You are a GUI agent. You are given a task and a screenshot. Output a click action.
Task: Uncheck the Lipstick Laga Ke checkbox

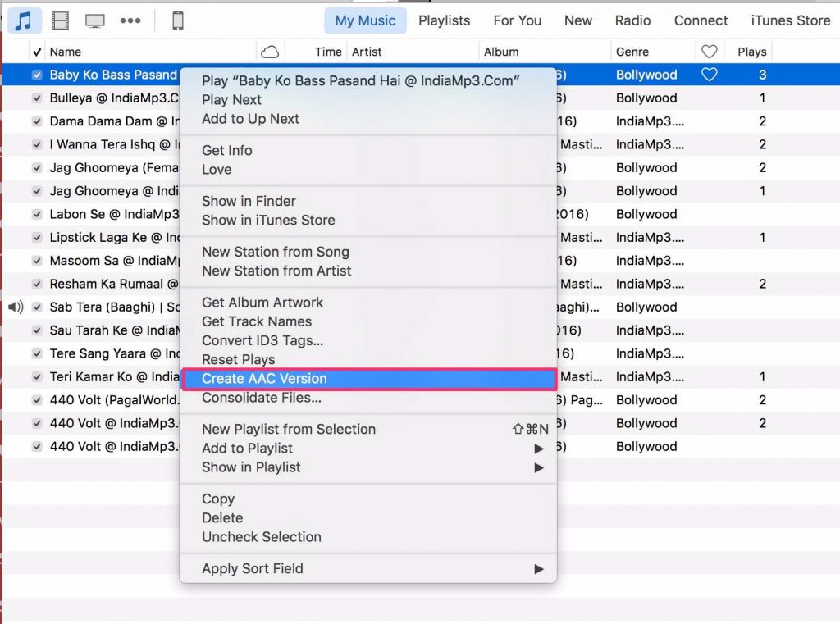(x=37, y=237)
